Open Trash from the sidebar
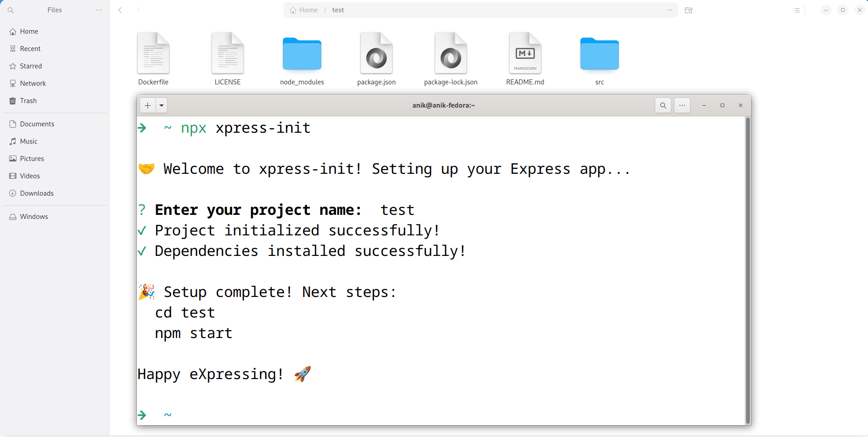Image resolution: width=868 pixels, height=437 pixels. 28,101
